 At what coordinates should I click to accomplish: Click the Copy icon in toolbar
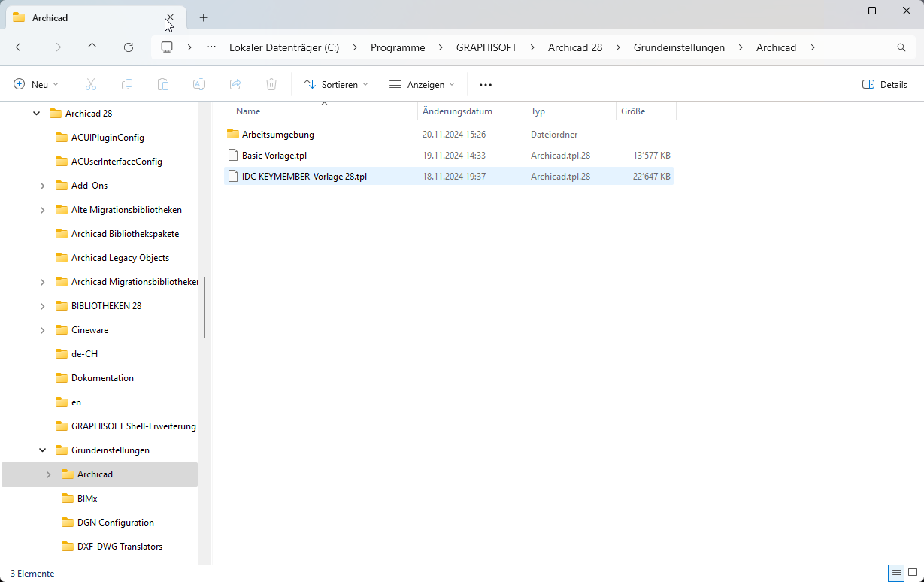pyautogui.click(x=127, y=85)
